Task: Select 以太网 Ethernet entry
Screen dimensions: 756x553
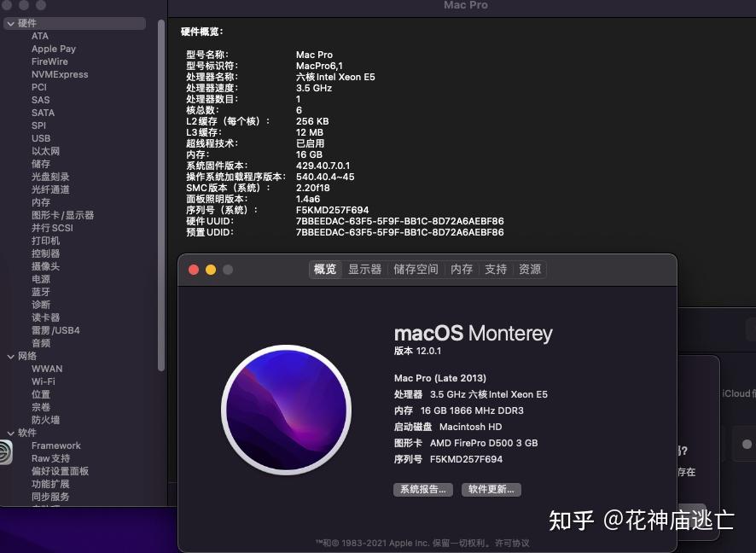Action: coord(46,151)
